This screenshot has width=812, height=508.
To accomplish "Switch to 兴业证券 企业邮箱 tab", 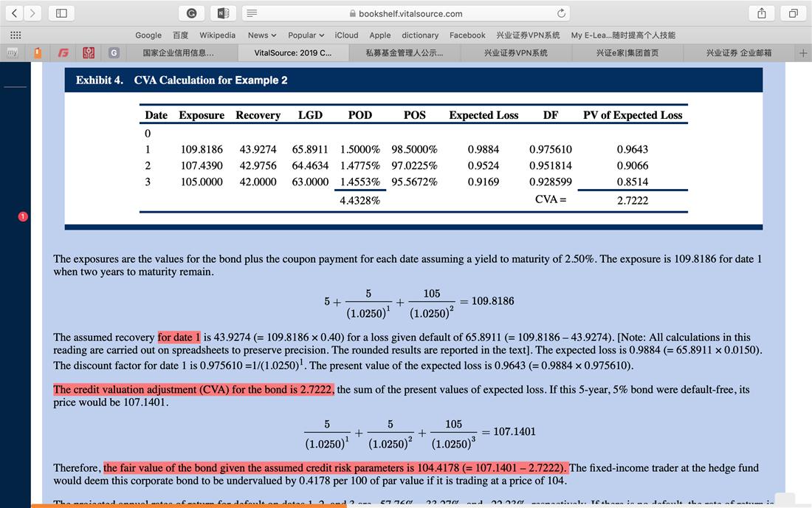I will (x=739, y=53).
